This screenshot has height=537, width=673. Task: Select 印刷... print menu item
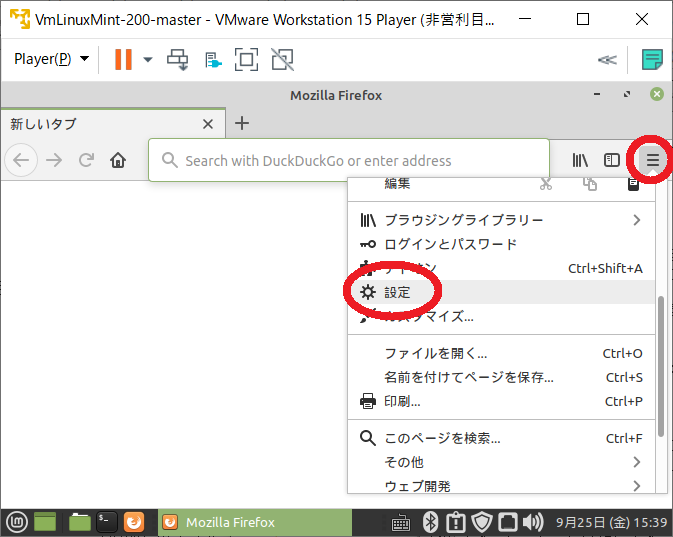coord(501,401)
